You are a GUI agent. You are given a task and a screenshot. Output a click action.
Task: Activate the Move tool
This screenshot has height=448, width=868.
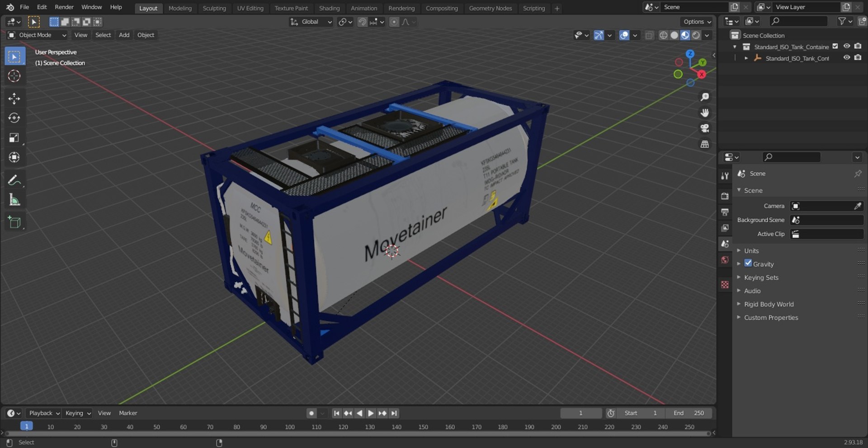click(x=14, y=99)
